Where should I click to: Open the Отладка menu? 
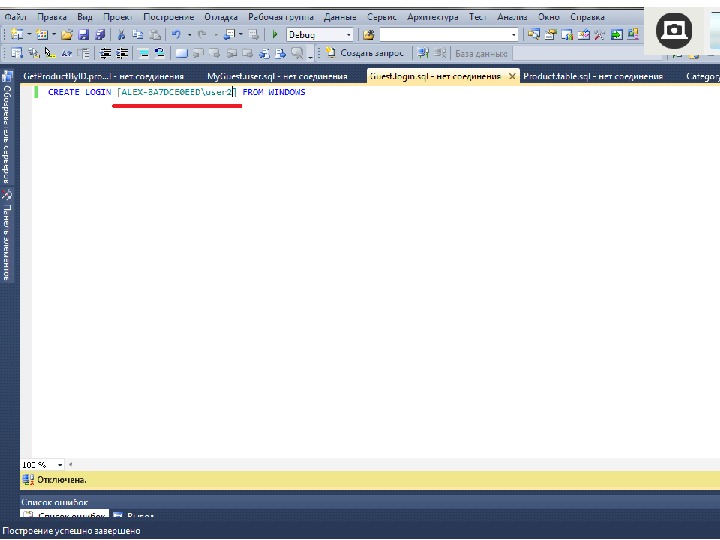221,17
